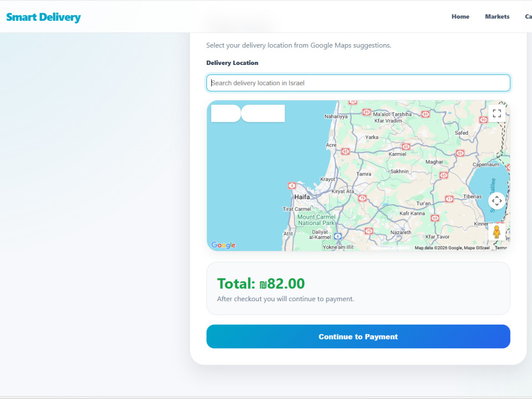Click the Kfar Tavor label on the map
This screenshot has width=532, height=399.
[438, 237]
